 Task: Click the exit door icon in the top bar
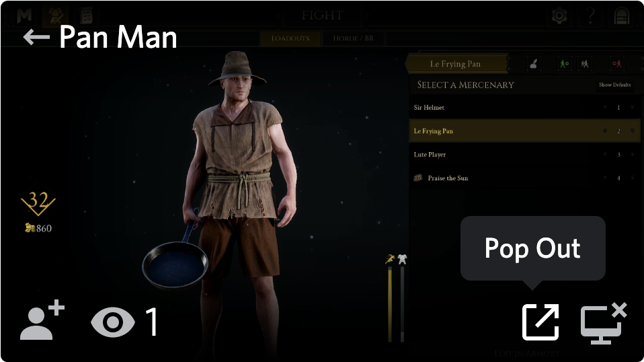point(621,15)
